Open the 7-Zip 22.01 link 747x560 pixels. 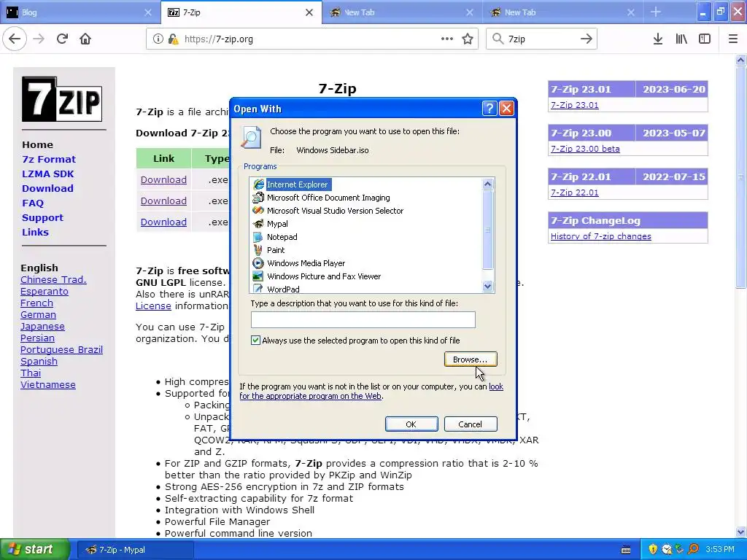tap(575, 192)
